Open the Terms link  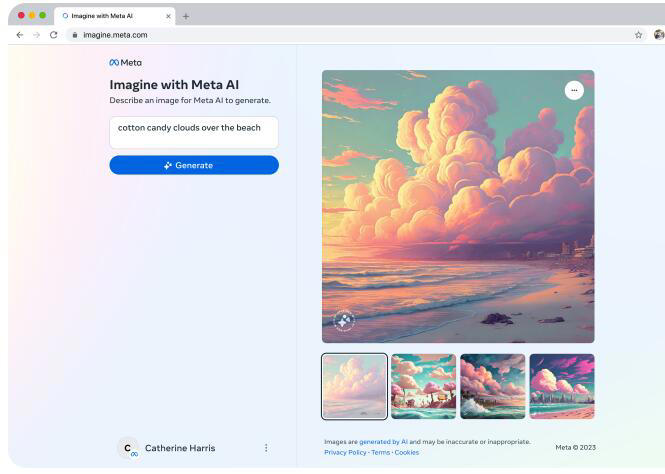380,452
